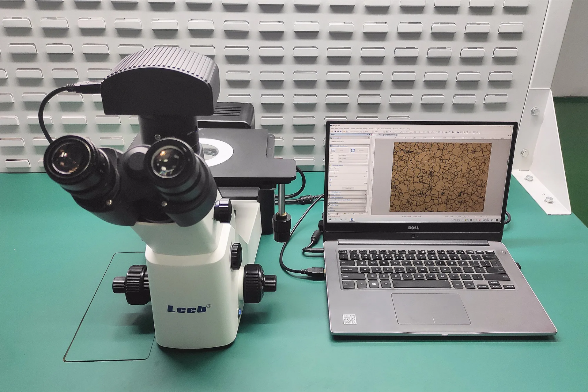
Task: Expand the Color Adjustment section
Action: [337, 197]
